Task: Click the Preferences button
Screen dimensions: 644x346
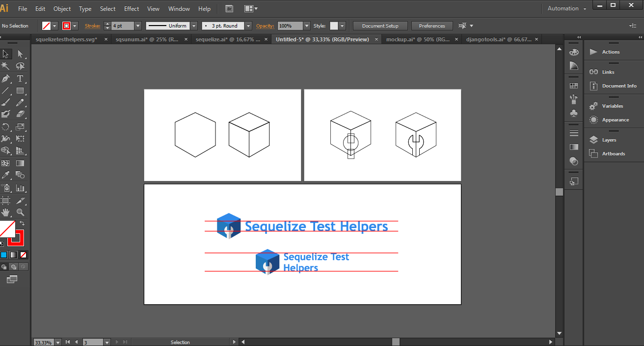Action: pyautogui.click(x=432, y=26)
